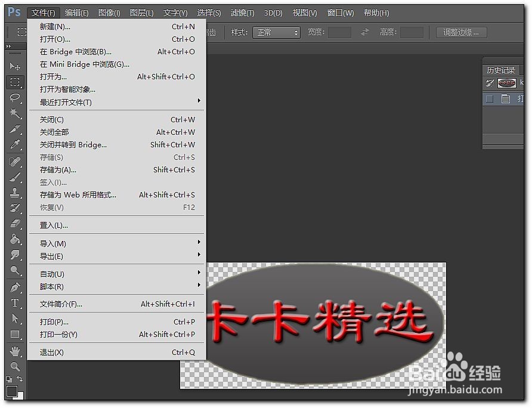
Task: Click the 高度 input field
Action: [x=412, y=33]
